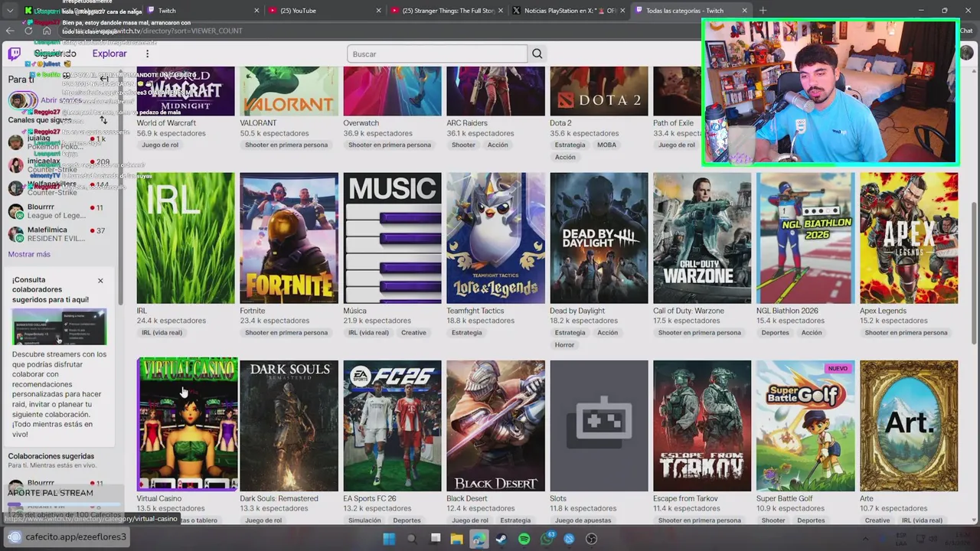Open Windows Start menu

click(x=389, y=539)
